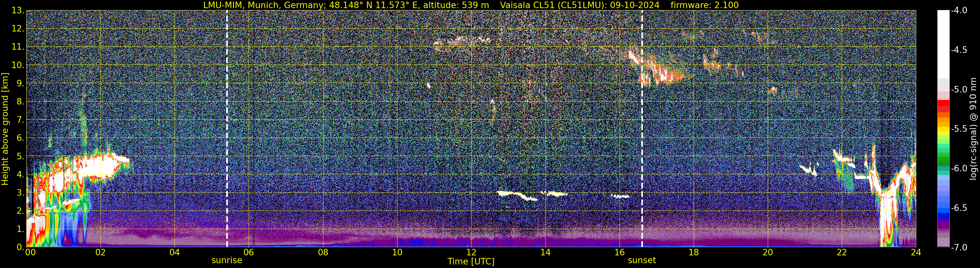Click the small cloud fragment at 3 km near 16 UTC
The height and width of the screenshot is (268, 980).
(620, 196)
